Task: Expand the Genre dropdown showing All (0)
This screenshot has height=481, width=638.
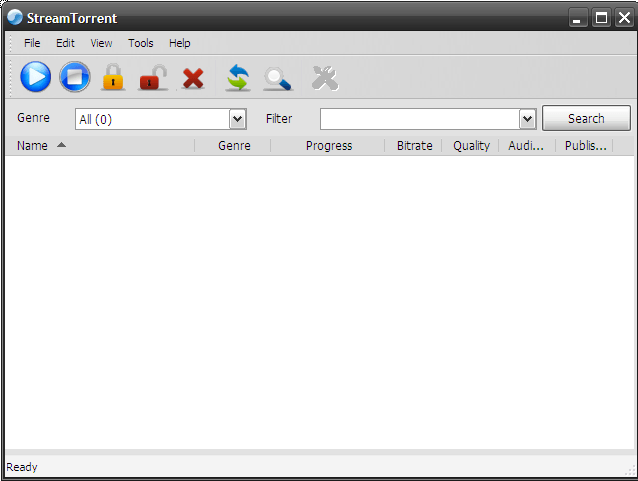Action: point(237,119)
